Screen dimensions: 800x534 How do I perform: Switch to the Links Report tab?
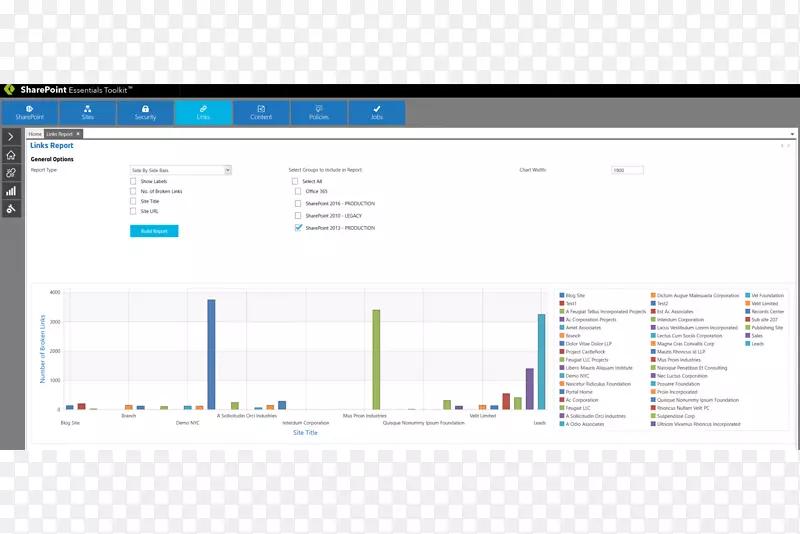(x=59, y=134)
